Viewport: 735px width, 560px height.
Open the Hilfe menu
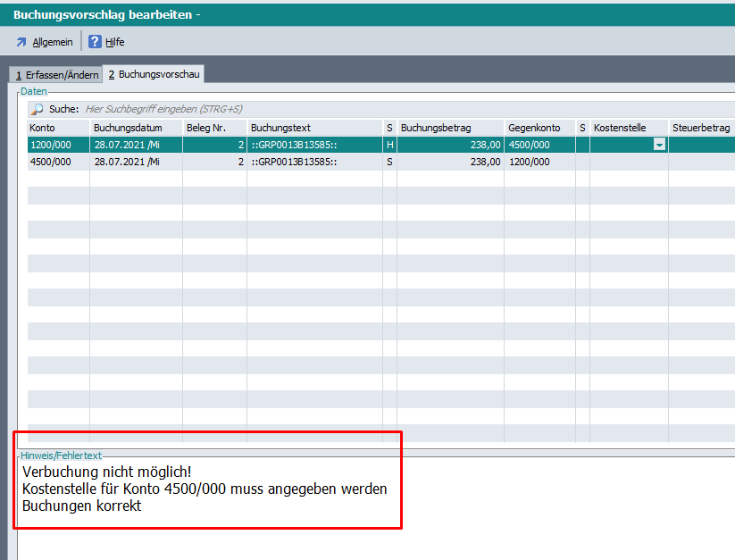(114, 42)
